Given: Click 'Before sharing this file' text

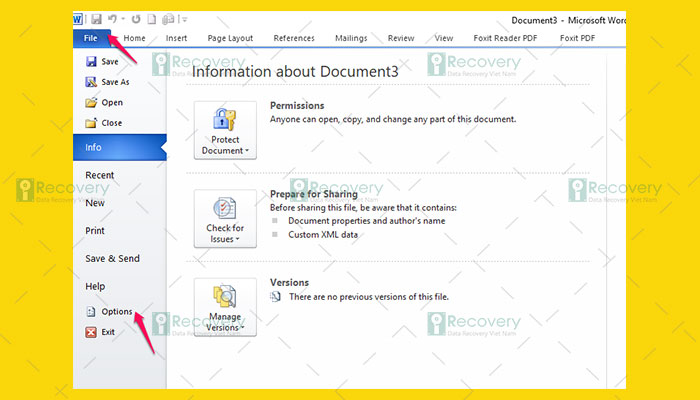Looking at the screenshot, I should 363,208.
